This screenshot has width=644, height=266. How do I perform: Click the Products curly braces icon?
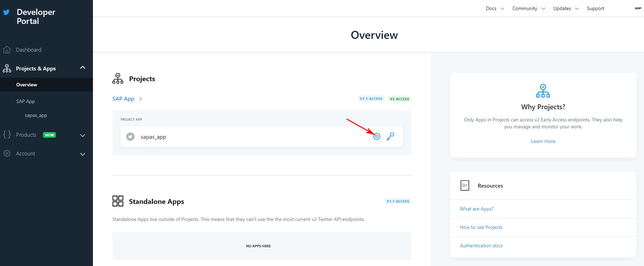click(x=7, y=135)
